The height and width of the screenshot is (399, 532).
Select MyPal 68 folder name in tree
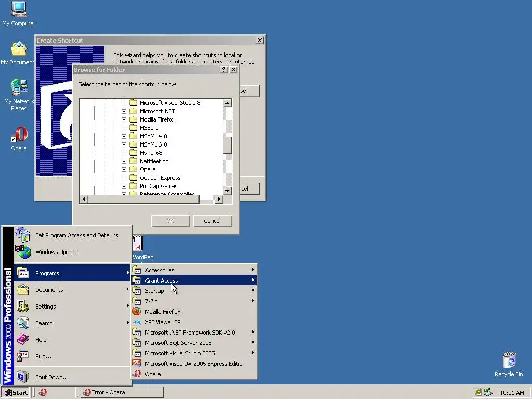pyautogui.click(x=151, y=153)
